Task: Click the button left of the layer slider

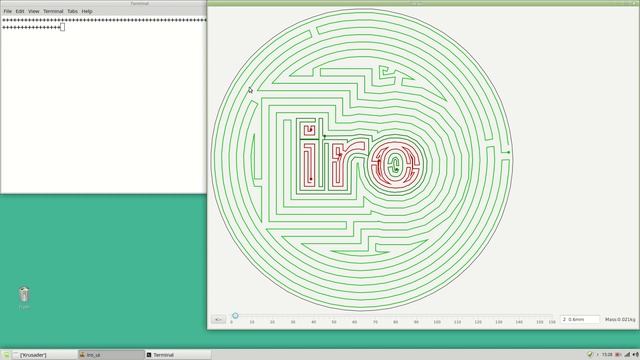Action: click(218, 319)
